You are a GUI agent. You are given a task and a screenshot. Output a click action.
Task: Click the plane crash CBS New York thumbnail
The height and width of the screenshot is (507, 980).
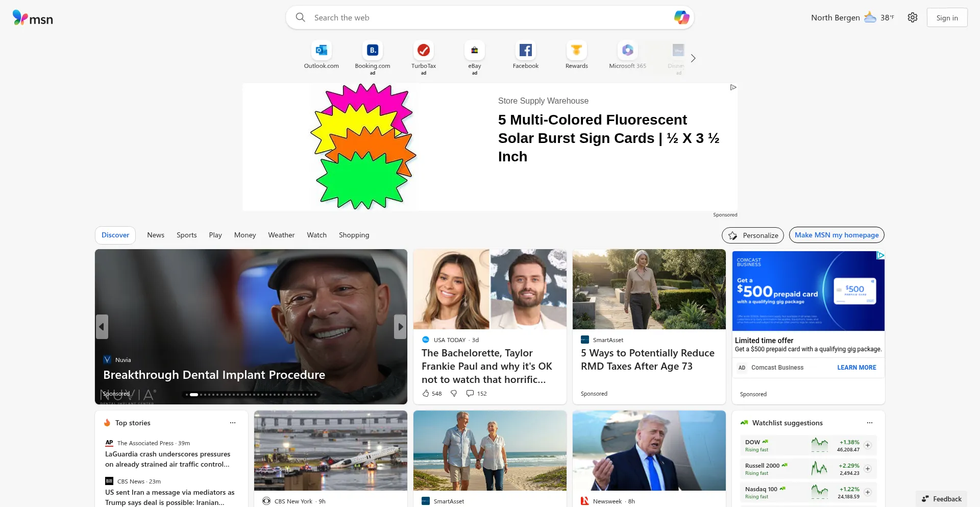click(331, 450)
